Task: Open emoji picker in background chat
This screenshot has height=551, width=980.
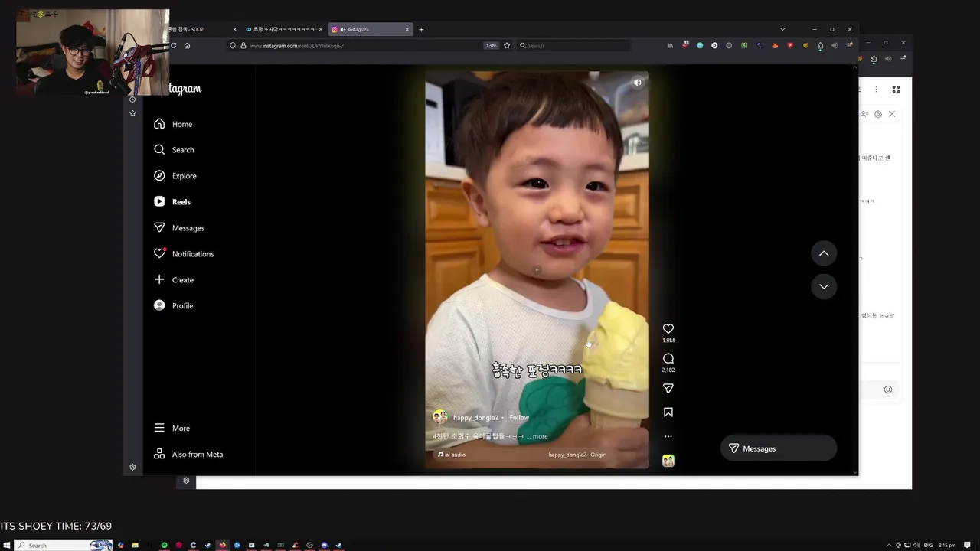Action: click(888, 390)
